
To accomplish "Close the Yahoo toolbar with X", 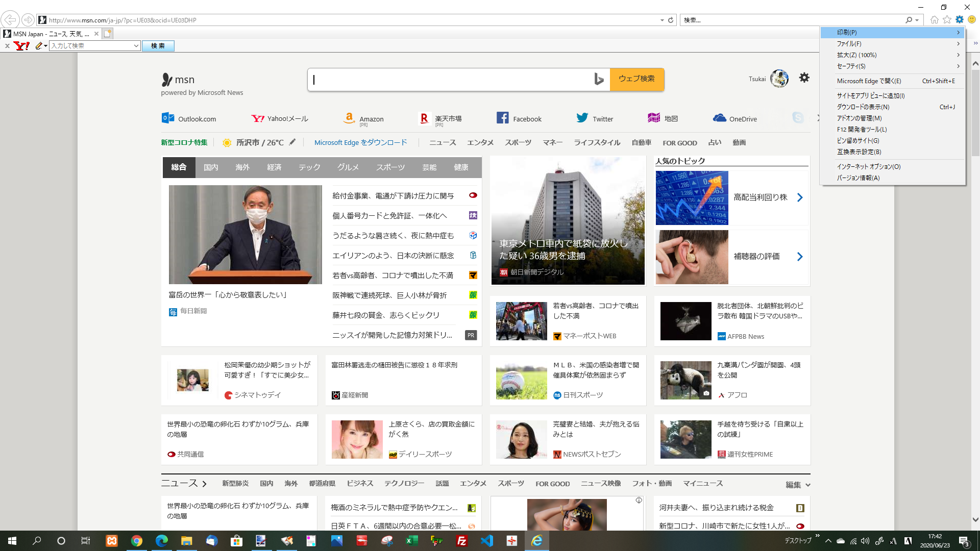I will (x=7, y=46).
